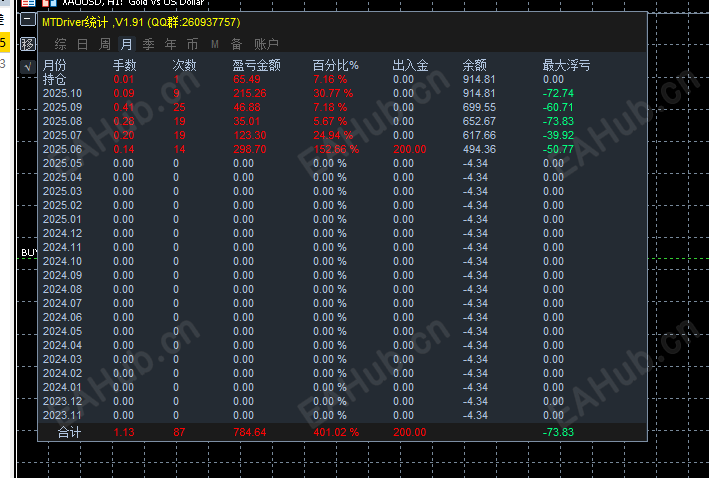Click max drawdown -60.71 value
The height and width of the screenshot is (478, 709).
click(x=558, y=108)
